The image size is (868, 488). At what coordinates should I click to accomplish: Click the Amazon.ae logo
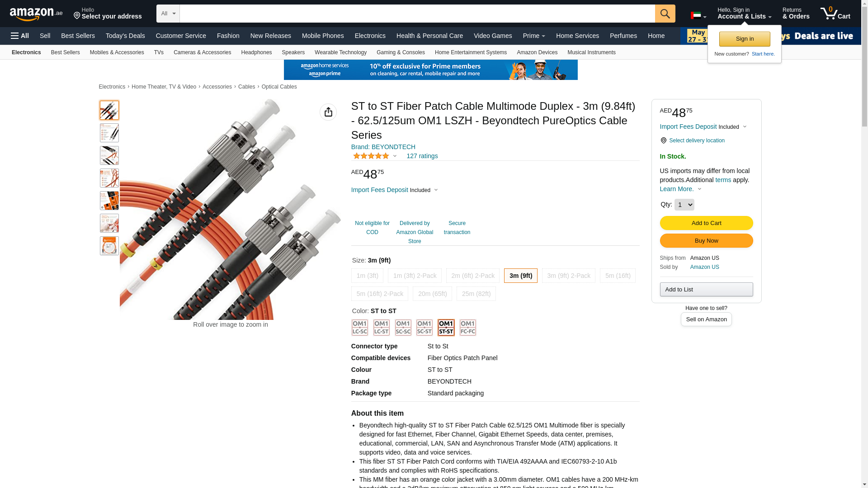tap(36, 14)
